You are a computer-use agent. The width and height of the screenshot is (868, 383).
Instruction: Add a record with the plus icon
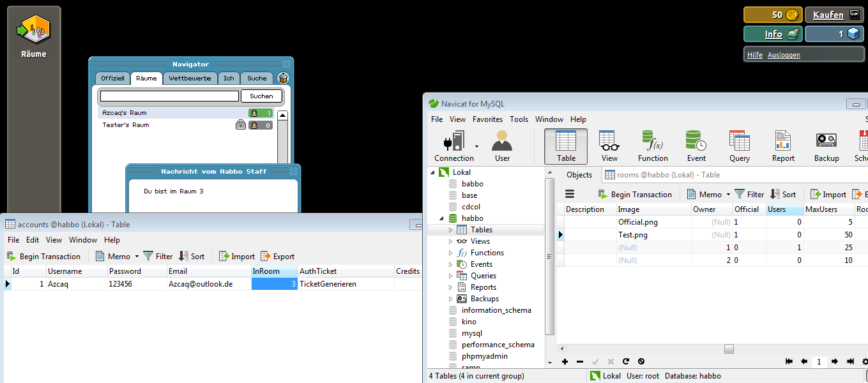click(565, 361)
